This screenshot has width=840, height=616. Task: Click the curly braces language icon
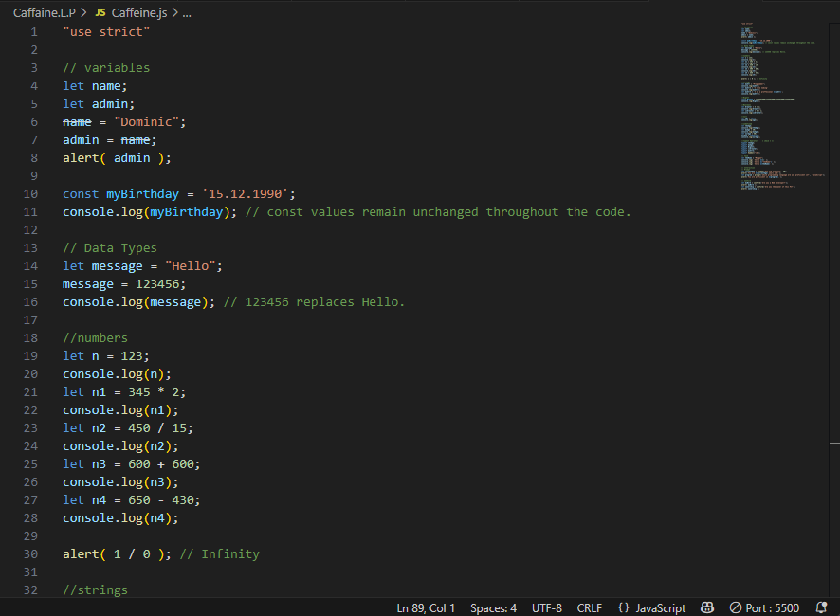coord(623,607)
